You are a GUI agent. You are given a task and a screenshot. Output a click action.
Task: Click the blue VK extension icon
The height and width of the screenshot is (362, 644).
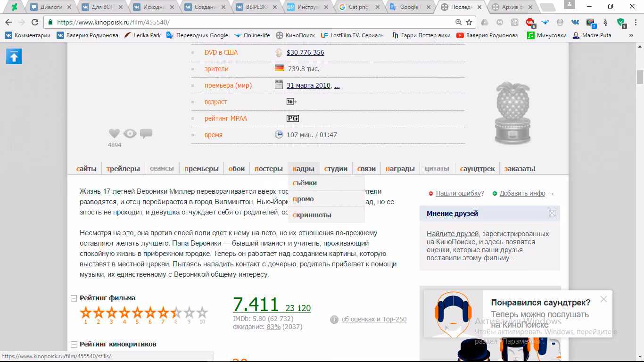[575, 22]
